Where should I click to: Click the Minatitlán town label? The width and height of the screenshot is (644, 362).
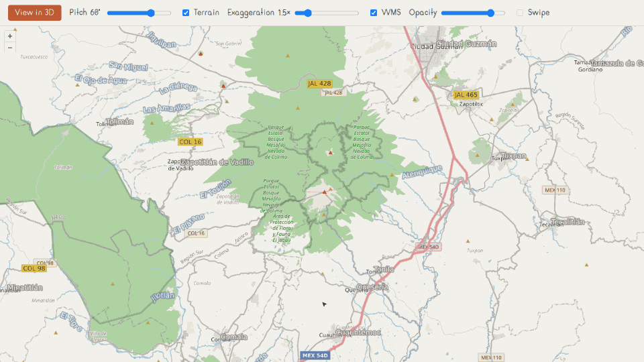[25, 288]
